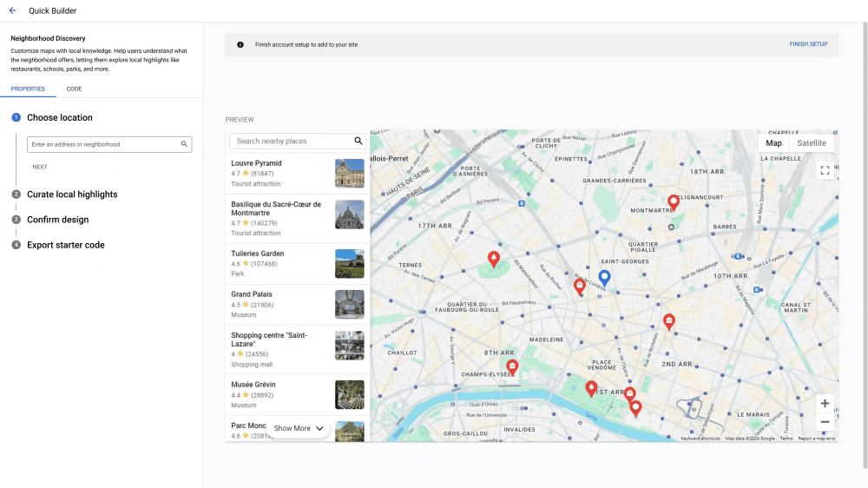868x488 pixels.
Task: Select the Tuileries Garden list entry
Action: [x=297, y=264]
